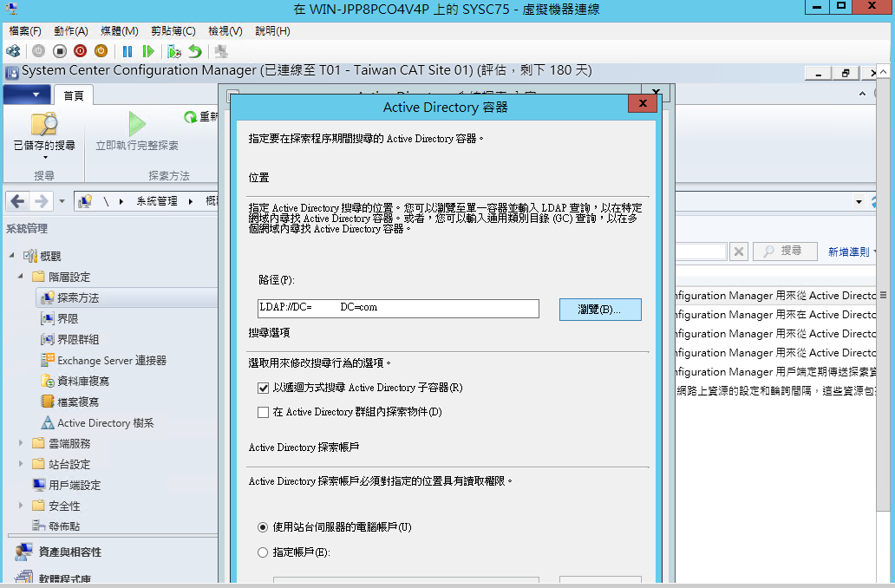The height and width of the screenshot is (588, 895).
Task: Click the 重新整理 refresh icon in ribbon
Action: [190, 117]
